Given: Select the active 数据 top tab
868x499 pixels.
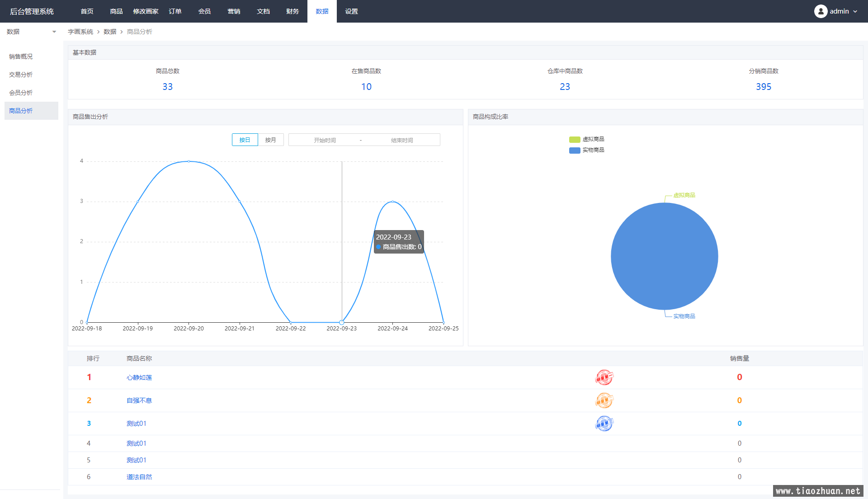Looking at the screenshot, I should pos(322,11).
